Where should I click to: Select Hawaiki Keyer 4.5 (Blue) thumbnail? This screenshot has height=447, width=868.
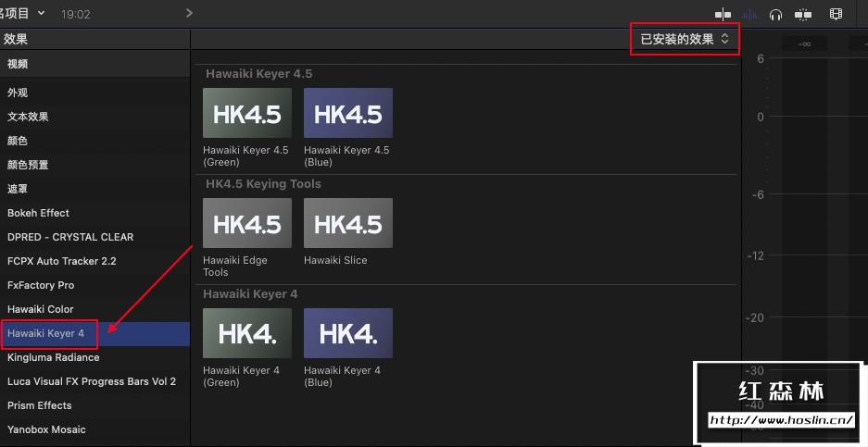348,113
